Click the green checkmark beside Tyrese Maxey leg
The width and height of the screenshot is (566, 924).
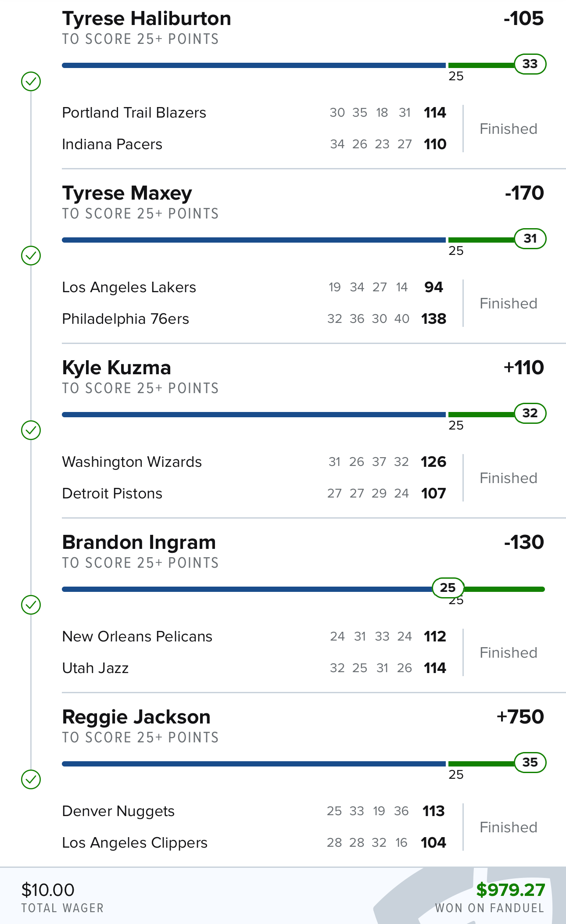point(31,255)
